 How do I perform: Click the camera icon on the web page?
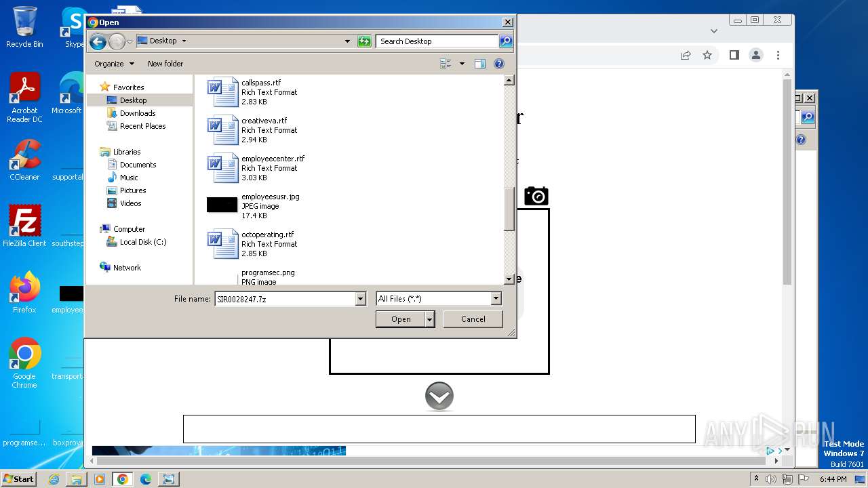click(x=536, y=197)
